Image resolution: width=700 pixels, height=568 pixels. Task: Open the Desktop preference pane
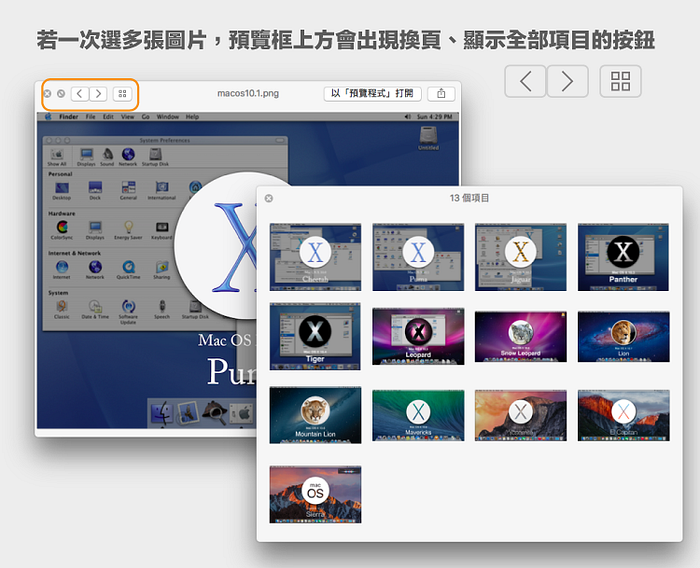click(62, 191)
